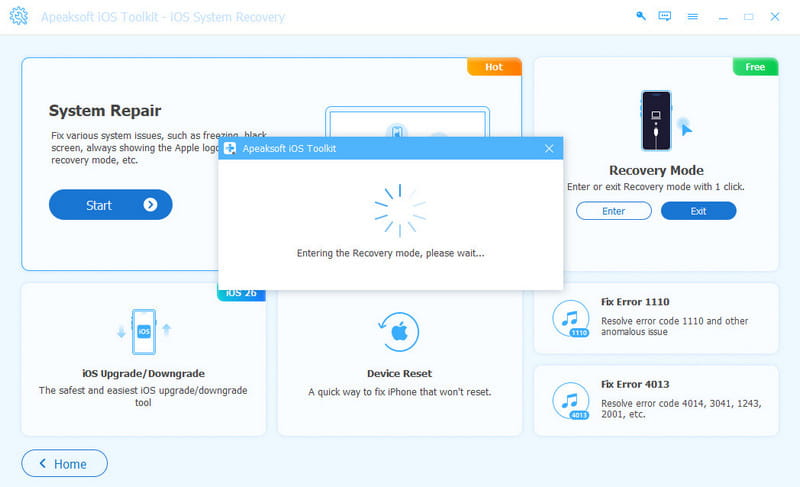Open the feedback chat icon

[x=665, y=16]
